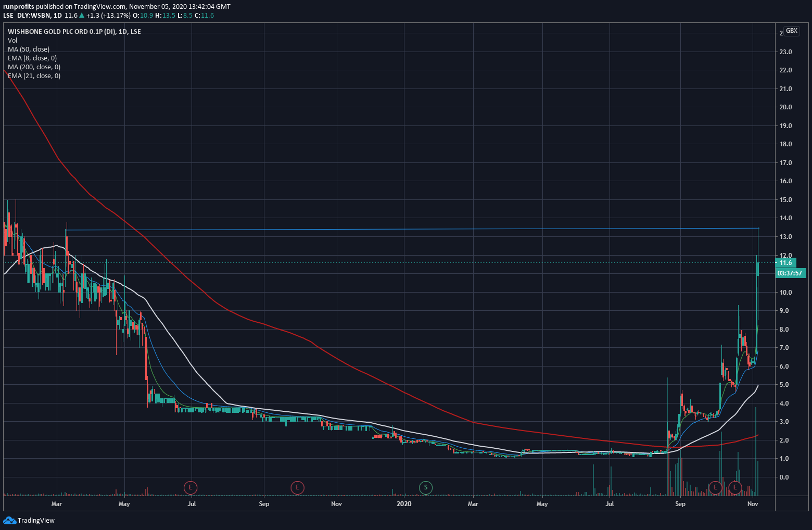Click the 20.0 price axis label
Image resolution: width=812 pixels, height=530 pixels.
coord(785,107)
